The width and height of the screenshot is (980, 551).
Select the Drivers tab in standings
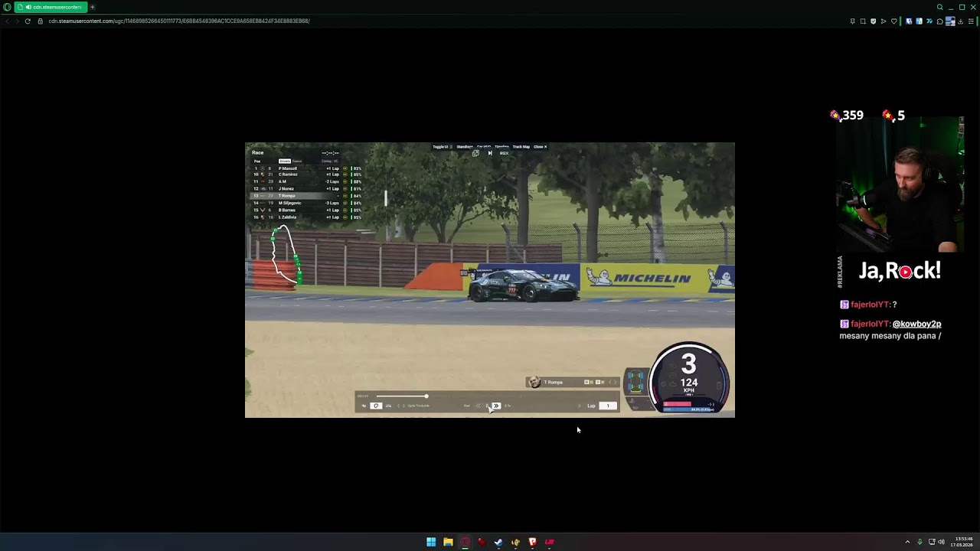coord(284,161)
